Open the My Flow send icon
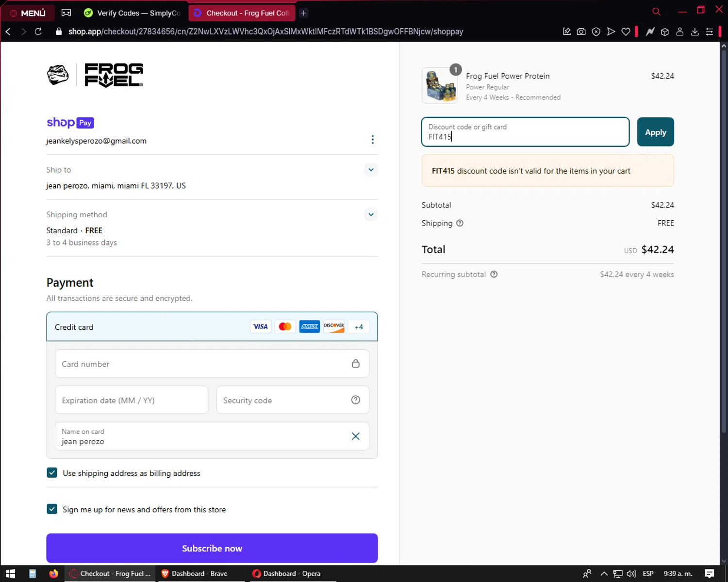 point(611,32)
